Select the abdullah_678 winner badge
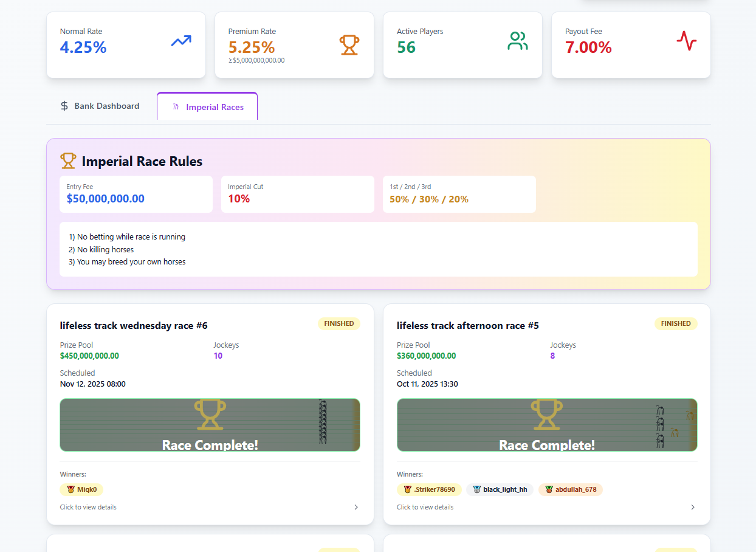Image resolution: width=756 pixels, height=552 pixels. pyautogui.click(x=570, y=489)
